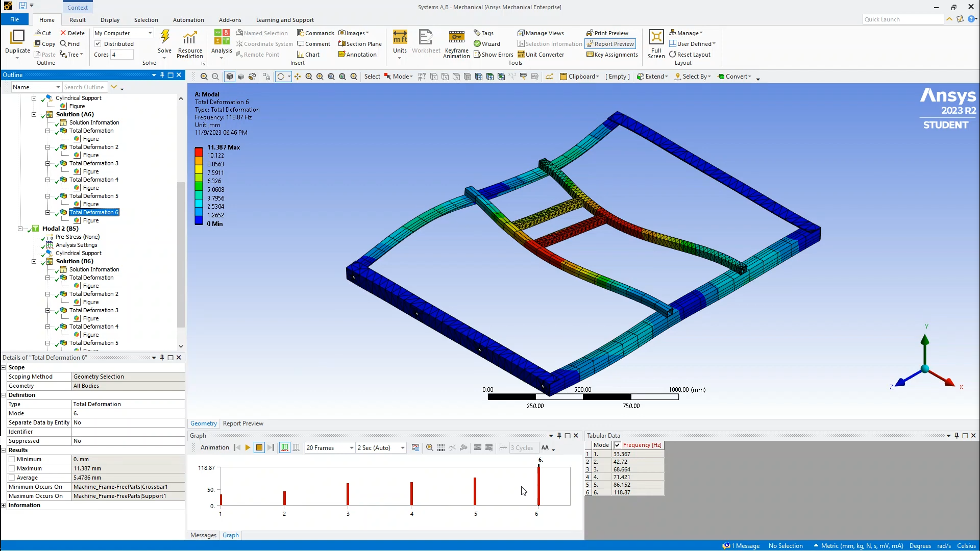Click the Duplicate icon
Viewport: 980px width, 551px height.
click(17, 37)
